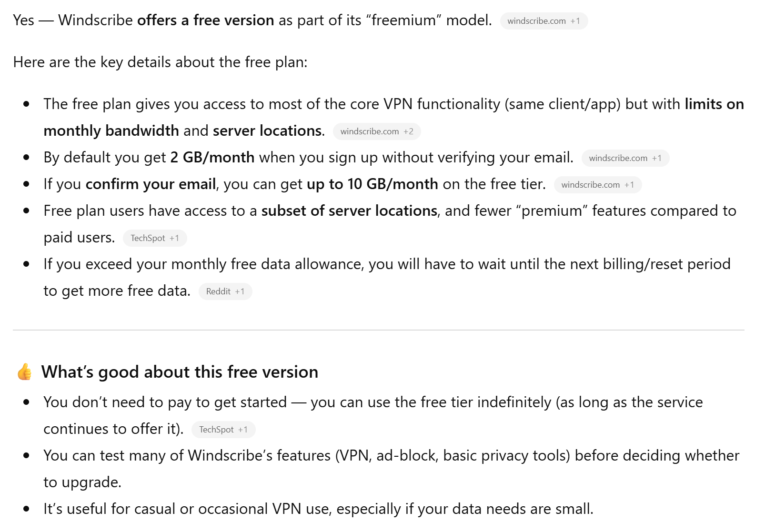Click the bold "up to 10 GB/month" text
The image size is (775, 532).
[x=372, y=184]
